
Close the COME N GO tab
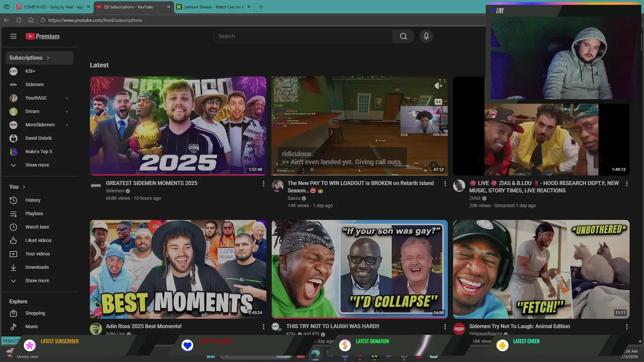88,7
